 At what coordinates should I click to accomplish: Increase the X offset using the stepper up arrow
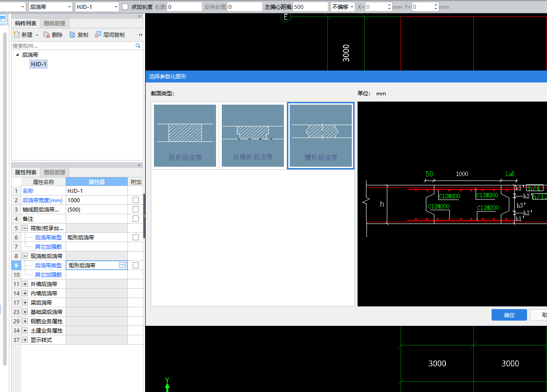[x=390, y=5]
